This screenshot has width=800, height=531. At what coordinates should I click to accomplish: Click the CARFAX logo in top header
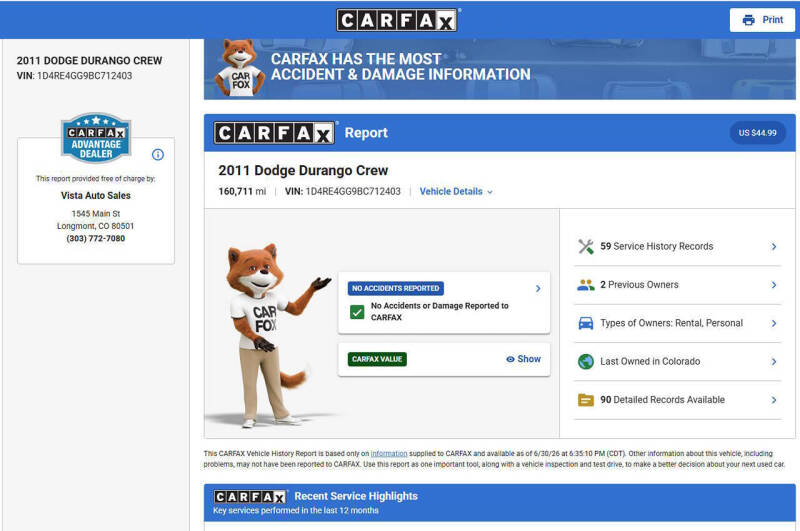[396, 20]
